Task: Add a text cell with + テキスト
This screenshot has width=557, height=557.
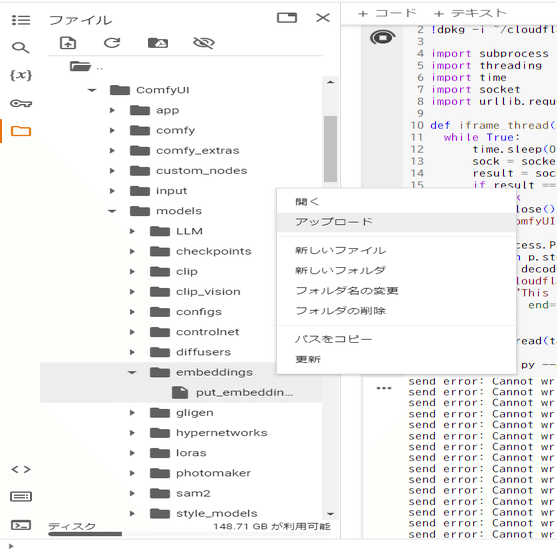Action: pyautogui.click(x=470, y=13)
